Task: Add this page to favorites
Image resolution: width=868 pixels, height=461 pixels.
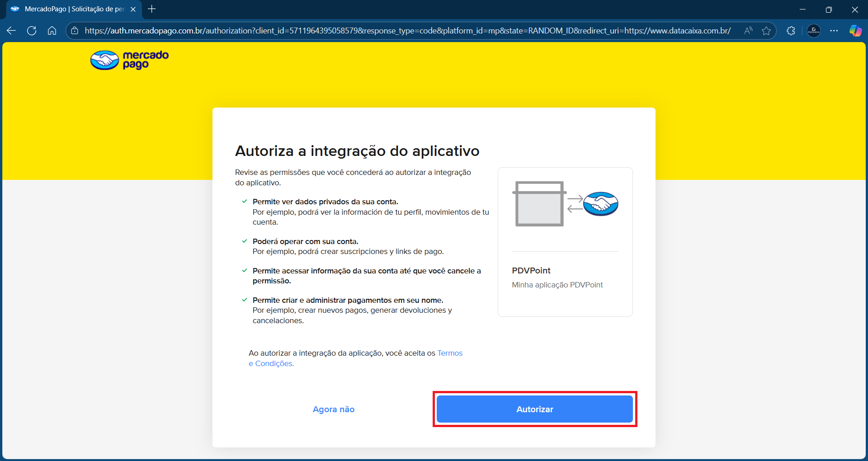Action: (x=767, y=31)
